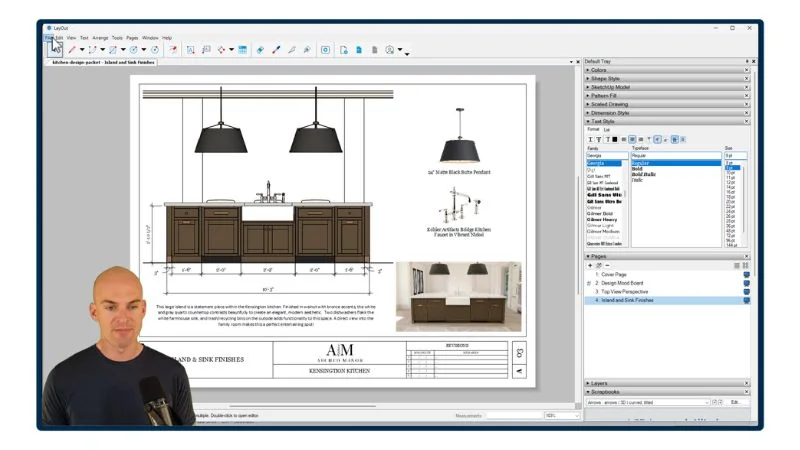Add a new page in Pages panel
800x450 pixels.
(x=590, y=265)
